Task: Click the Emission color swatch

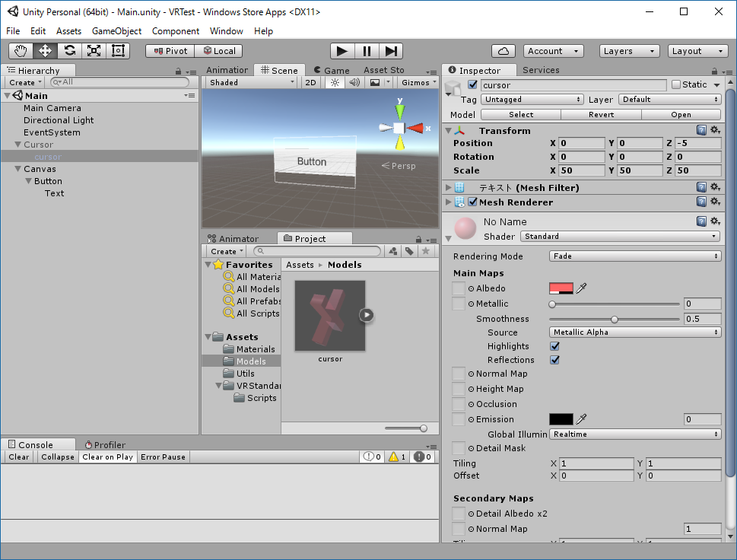Action: click(x=561, y=419)
